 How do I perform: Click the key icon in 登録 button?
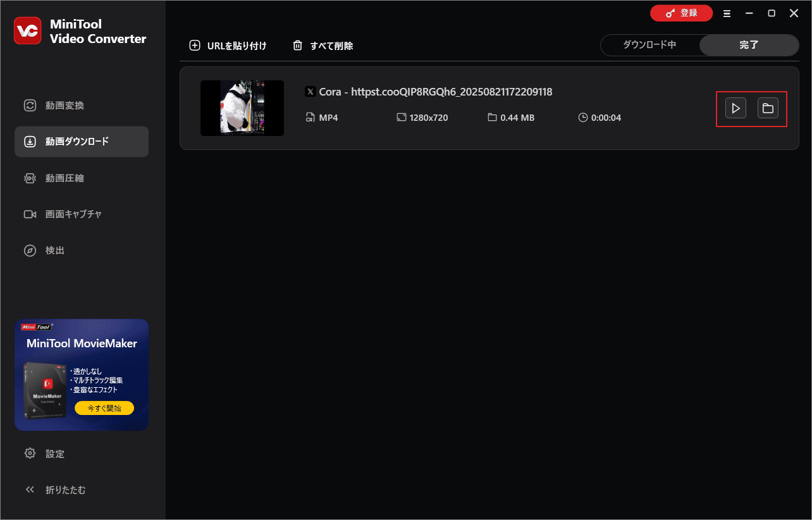click(x=670, y=13)
